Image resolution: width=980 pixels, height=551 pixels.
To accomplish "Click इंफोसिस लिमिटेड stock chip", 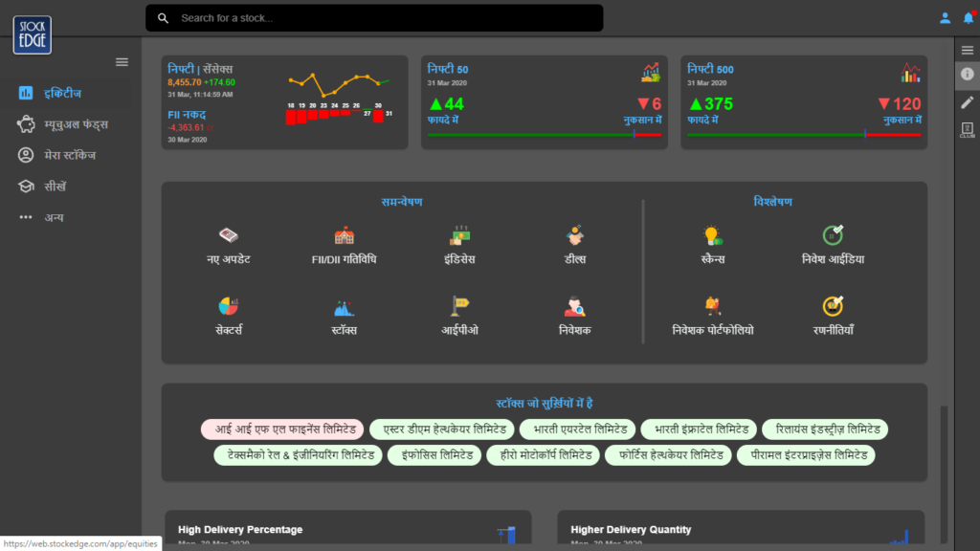I will 435,455.
